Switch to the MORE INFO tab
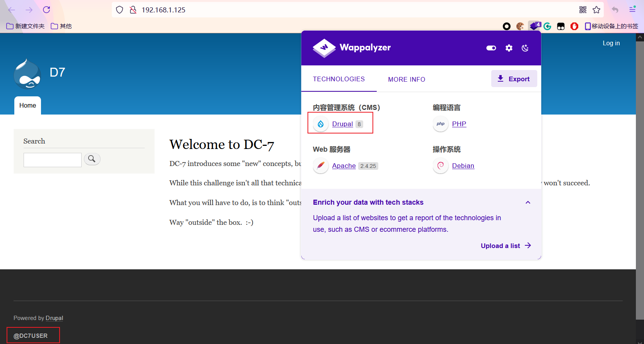 (x=407, y=79)
